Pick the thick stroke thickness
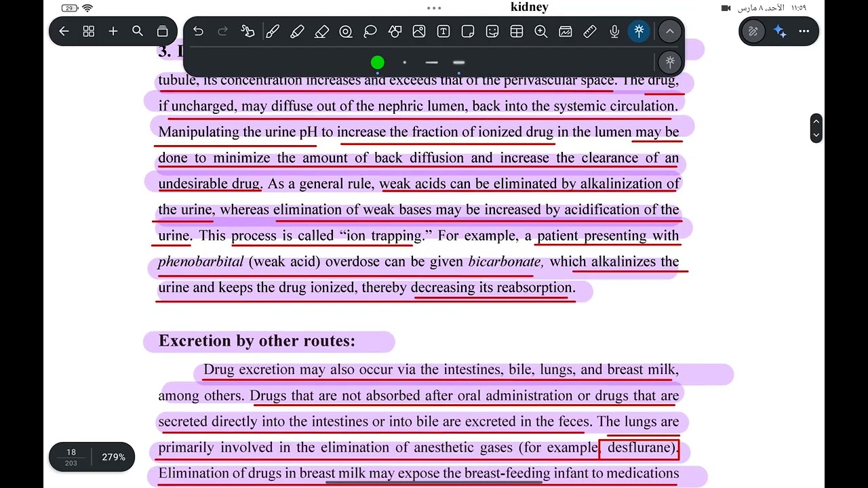Screen dimensions: 868x488 click(459, 62)
